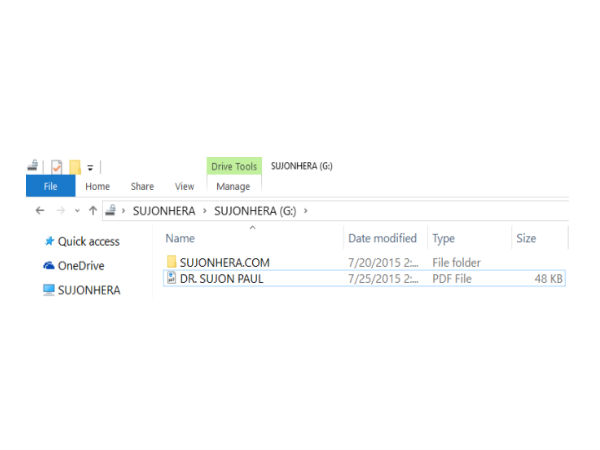Switch to the Share ribbon tab

pyautogui.click(x=142, y=186)
